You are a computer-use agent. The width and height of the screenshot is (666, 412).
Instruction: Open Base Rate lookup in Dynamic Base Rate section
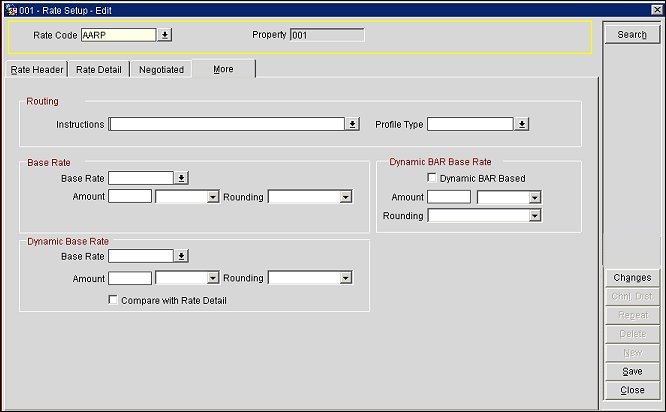click(x=181, y=256)
